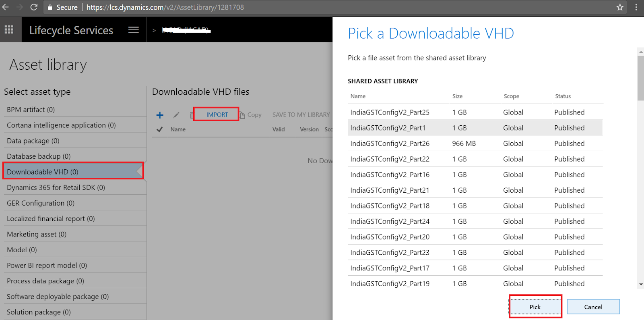Sort by Scope column header
The width and height of the screenshot is (644, 320).
pyautogui.click(x=511, y=96)
